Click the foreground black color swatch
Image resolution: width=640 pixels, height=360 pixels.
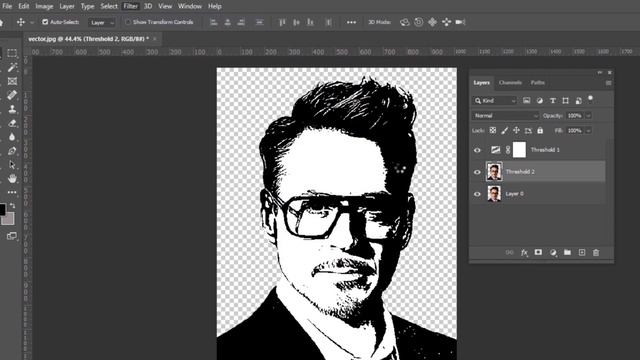tap(2, 209)
